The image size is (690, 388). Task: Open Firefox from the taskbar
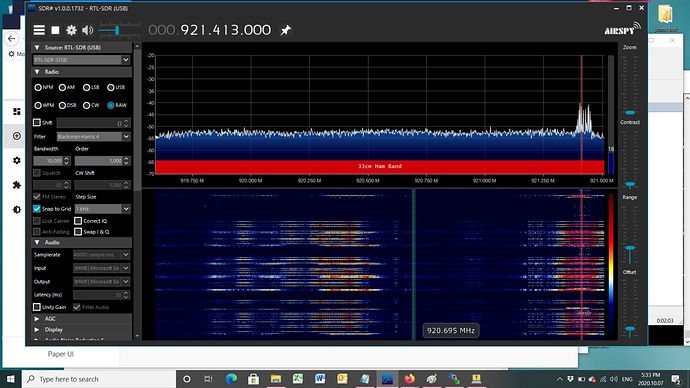coord(409,379)
